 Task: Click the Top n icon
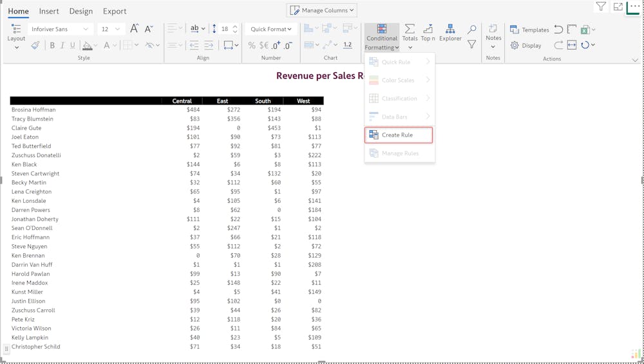tap(428, 28)
